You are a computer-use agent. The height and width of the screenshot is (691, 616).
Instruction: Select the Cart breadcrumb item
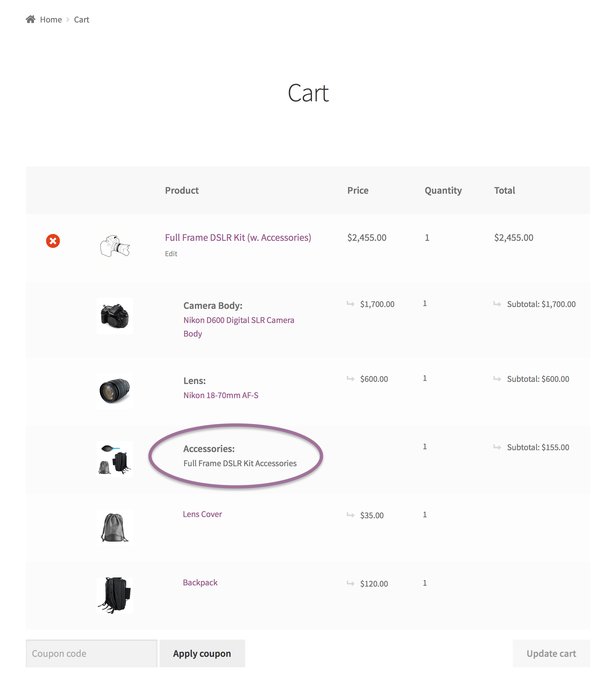(x=81, y=19)
